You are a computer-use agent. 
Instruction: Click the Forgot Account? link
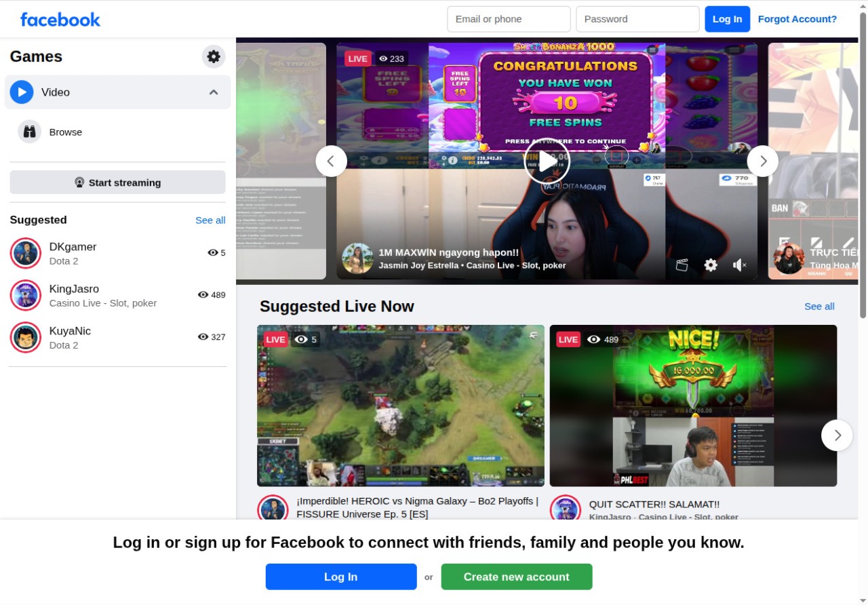coord(797,19)
